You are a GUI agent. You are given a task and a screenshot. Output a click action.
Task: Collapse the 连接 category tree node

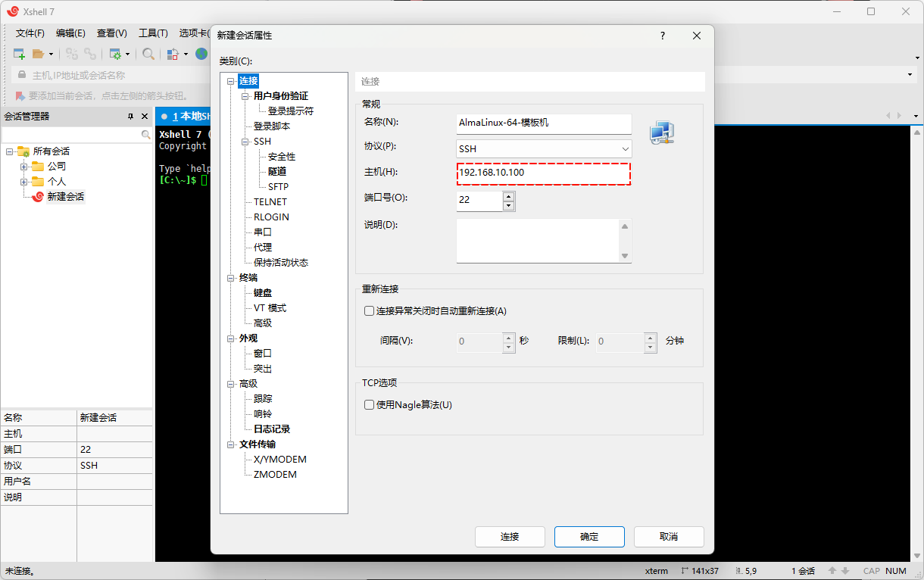tap(230, 80)
